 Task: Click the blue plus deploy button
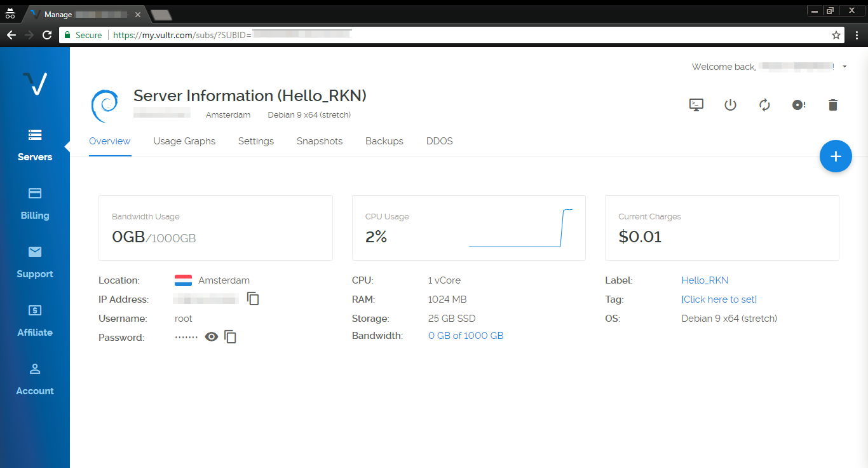click(836, 156)
